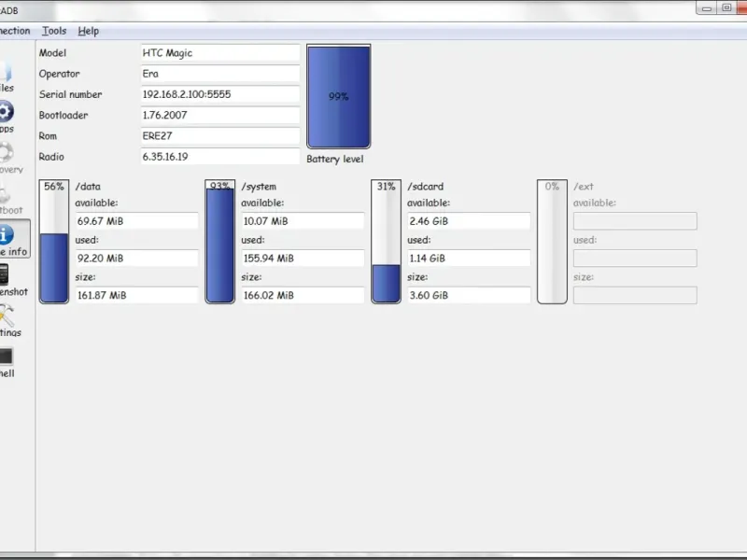
Task: Click the Radio label
Action: [x=51, y=157]
